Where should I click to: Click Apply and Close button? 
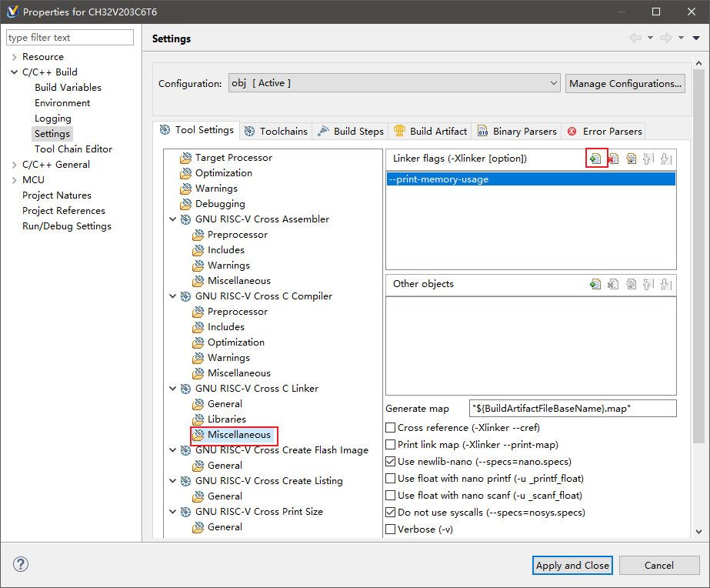572,566
